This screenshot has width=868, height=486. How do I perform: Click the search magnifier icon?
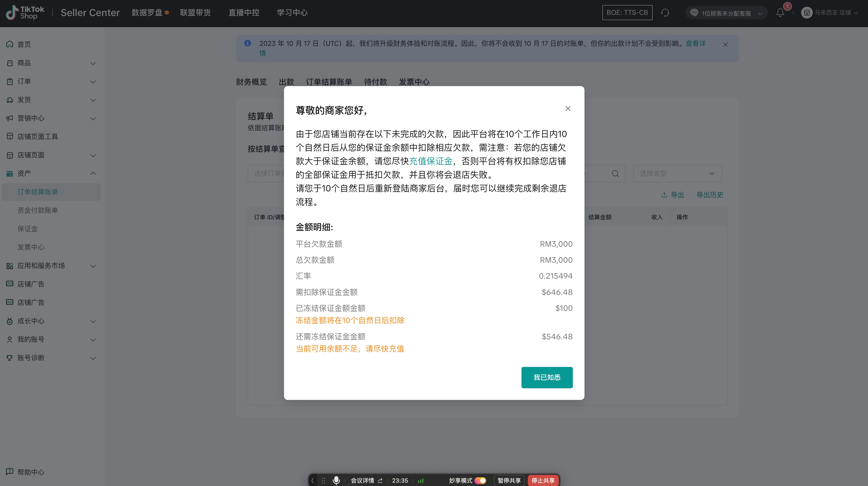click(x=615, y=174)
